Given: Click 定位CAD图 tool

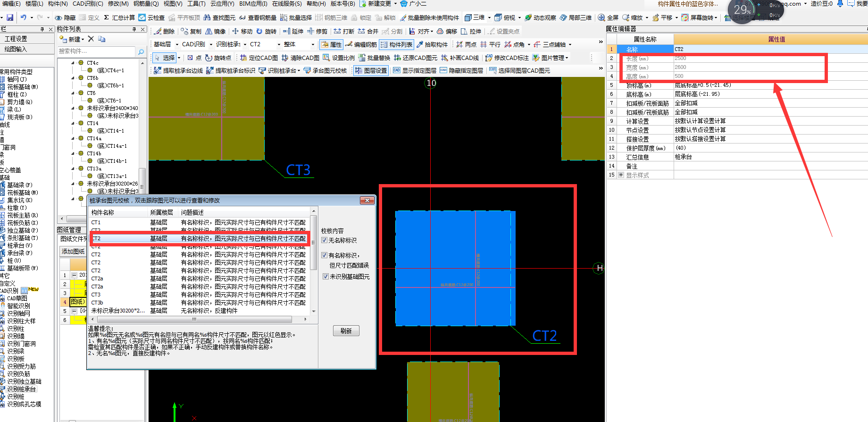Looking at the screenshot, I should pyautogui.click(x=259, y=58).
